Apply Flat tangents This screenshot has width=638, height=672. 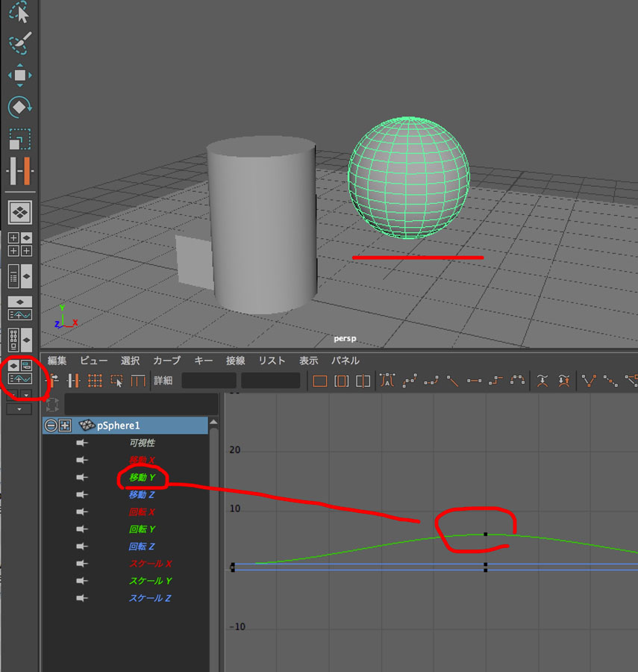474,381
